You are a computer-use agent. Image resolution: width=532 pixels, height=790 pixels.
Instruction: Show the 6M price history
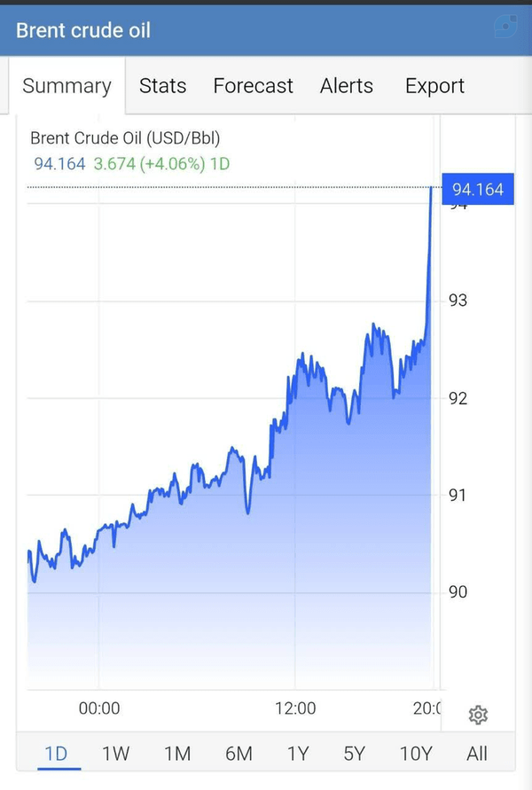(x=239, y=754)
